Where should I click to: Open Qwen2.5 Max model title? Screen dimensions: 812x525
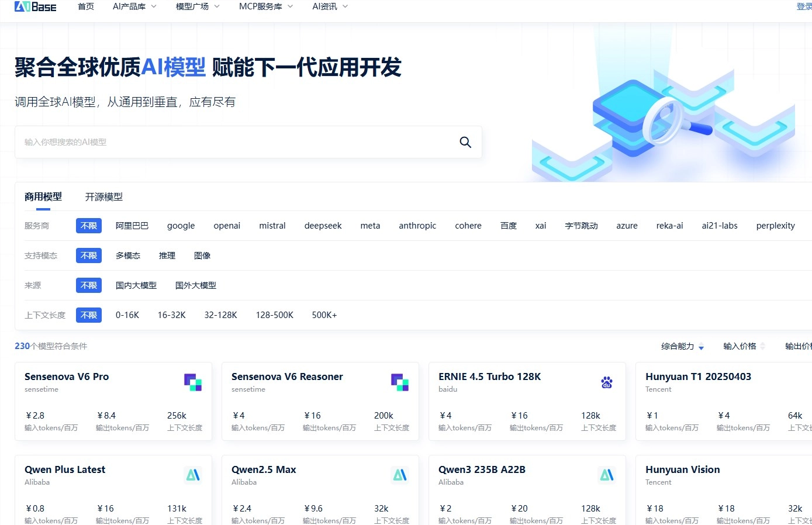tap(264, 469)
